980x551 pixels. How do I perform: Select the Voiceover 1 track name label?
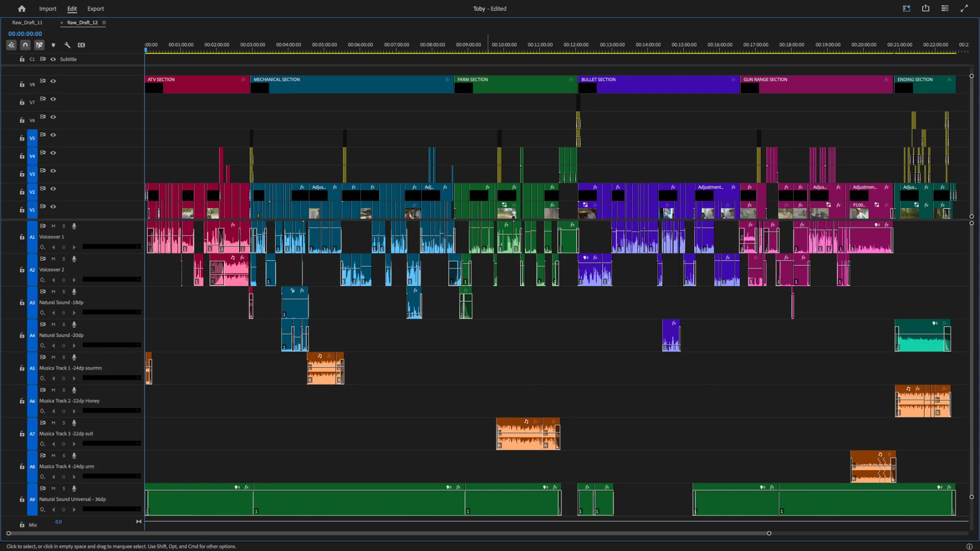tap(52, 237)
